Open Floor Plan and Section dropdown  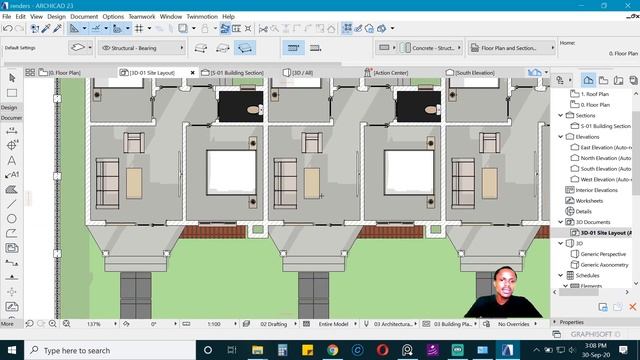tap(512, 48)
